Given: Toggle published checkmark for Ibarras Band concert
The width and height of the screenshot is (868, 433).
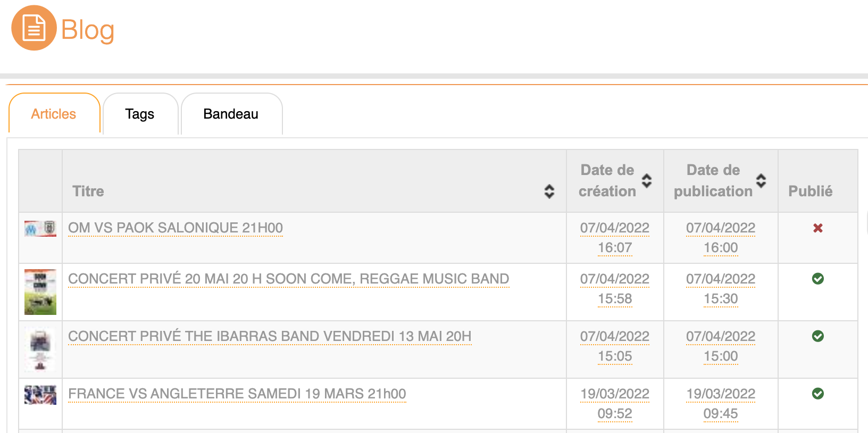Looking at the screenshot, I should click(818, 336).
